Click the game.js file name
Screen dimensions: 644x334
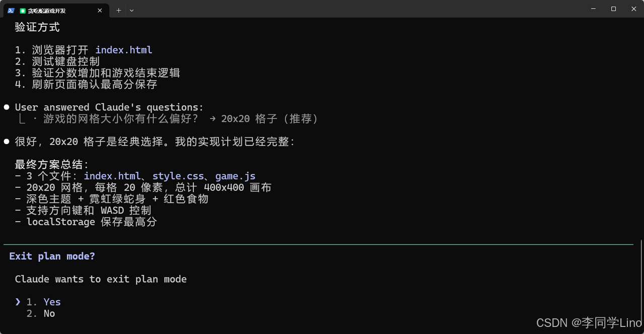[235, 176]
